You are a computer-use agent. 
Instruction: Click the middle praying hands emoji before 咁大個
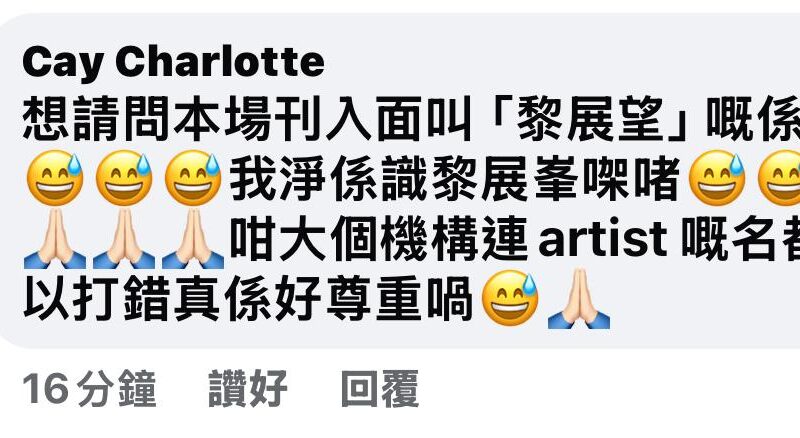click(x=124, y=238)
